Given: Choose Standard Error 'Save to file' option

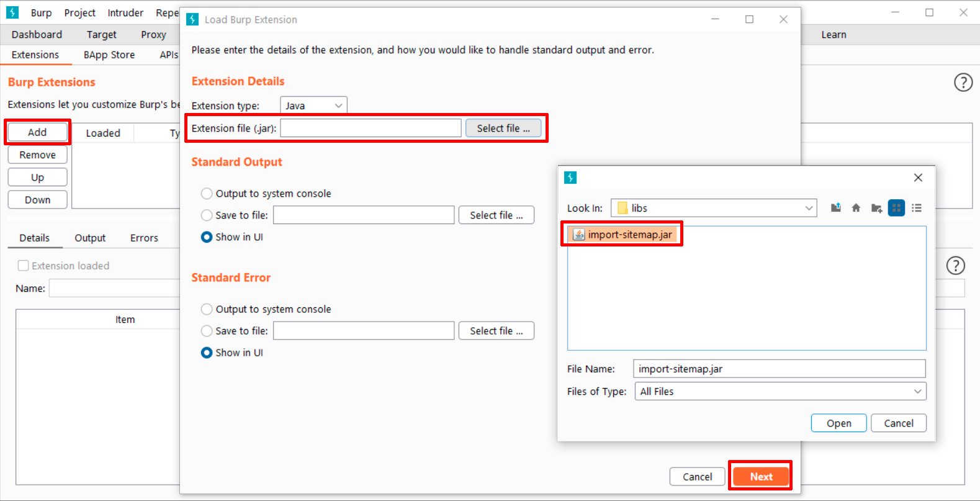Looking at the screenshot, I should tap(207, 331).
